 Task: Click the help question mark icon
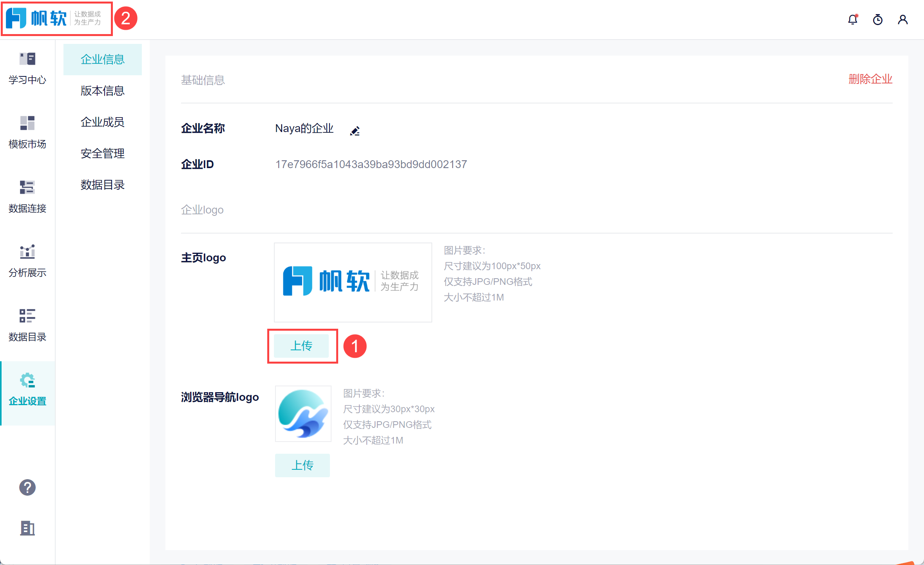click(x=27, y=487)
